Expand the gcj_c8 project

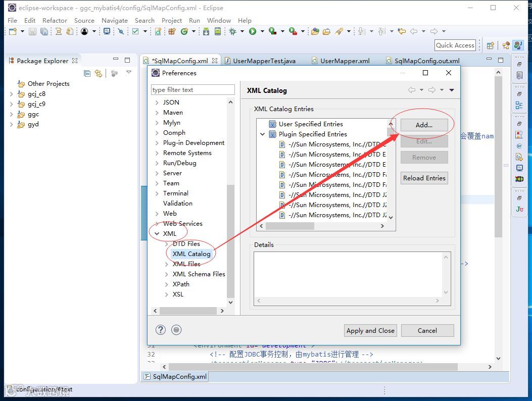(x=11, y=94)
